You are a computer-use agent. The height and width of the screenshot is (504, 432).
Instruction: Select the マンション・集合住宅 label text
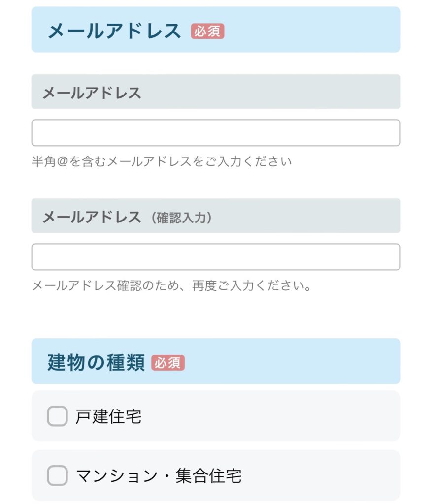coord(159,476)
